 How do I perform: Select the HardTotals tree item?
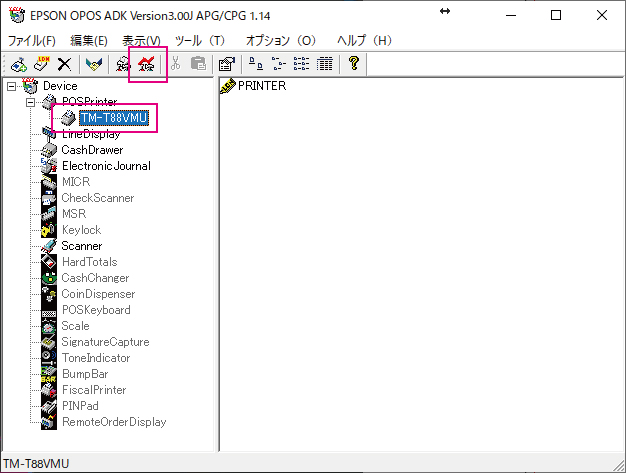pyautogui.click(x=89, y=262)
